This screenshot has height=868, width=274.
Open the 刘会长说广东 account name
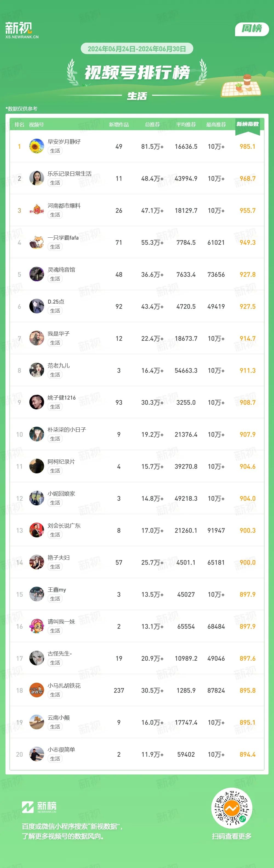pos(64,526)
